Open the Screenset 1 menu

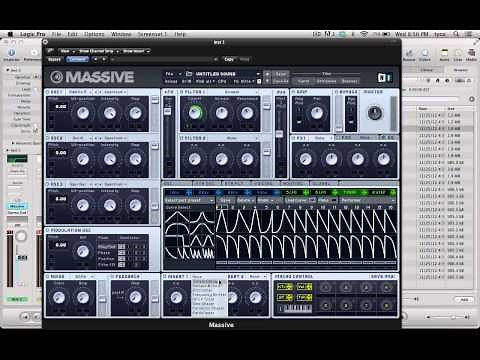click(152, 34)
